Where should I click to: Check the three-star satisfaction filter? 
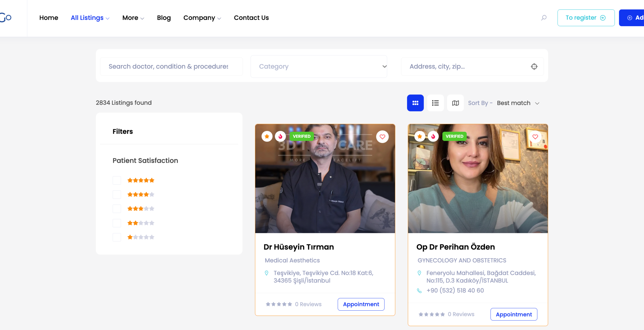[x=117, y=209]
